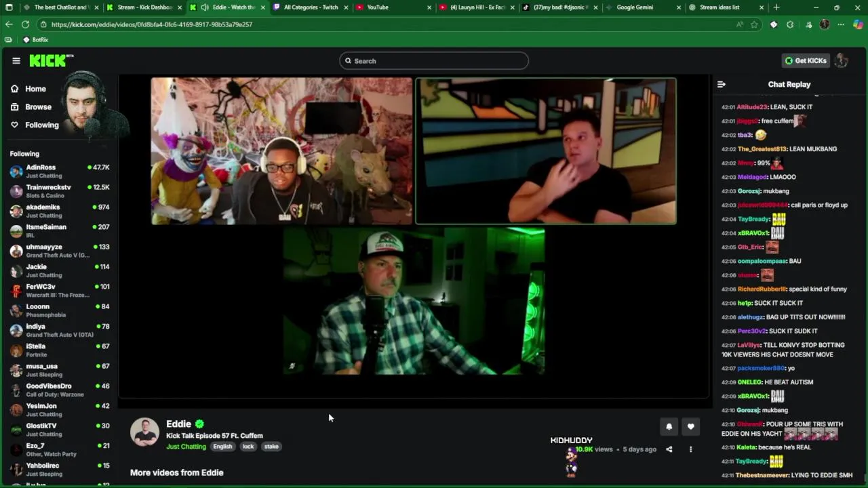Open FerWC3v channel in Following list

(60, 290)
